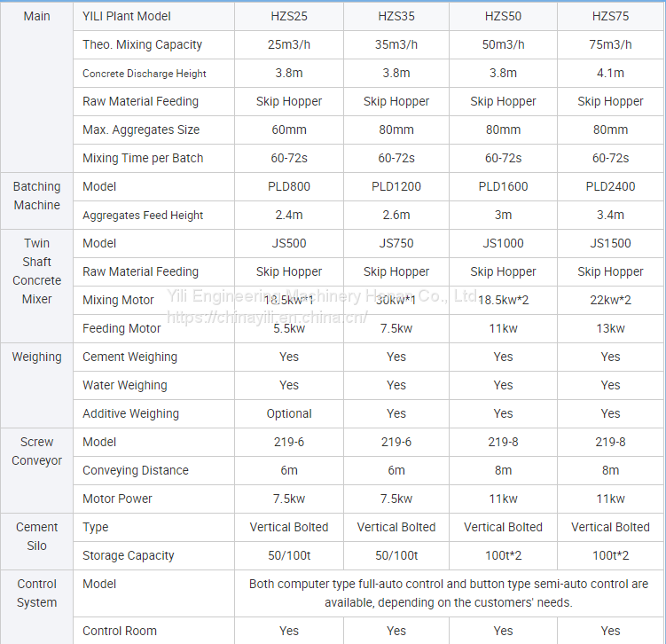Select the Conveying Distance row label
The image size is (666, 644).
pyautogui.click(x=135, y=470)
